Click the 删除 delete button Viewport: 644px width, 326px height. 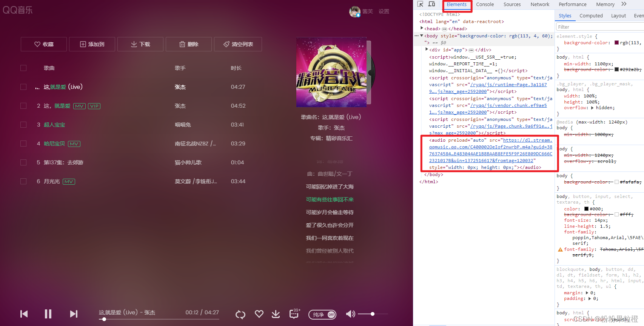point(189,44)
